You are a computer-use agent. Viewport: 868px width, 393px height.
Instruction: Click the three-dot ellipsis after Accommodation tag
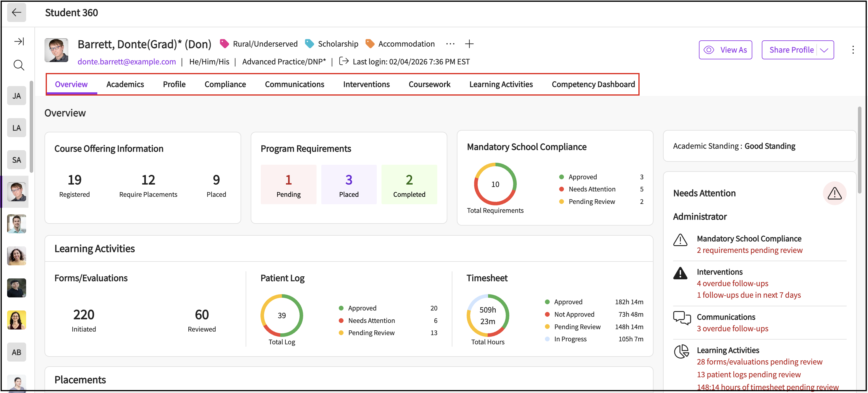click(450, 44)
